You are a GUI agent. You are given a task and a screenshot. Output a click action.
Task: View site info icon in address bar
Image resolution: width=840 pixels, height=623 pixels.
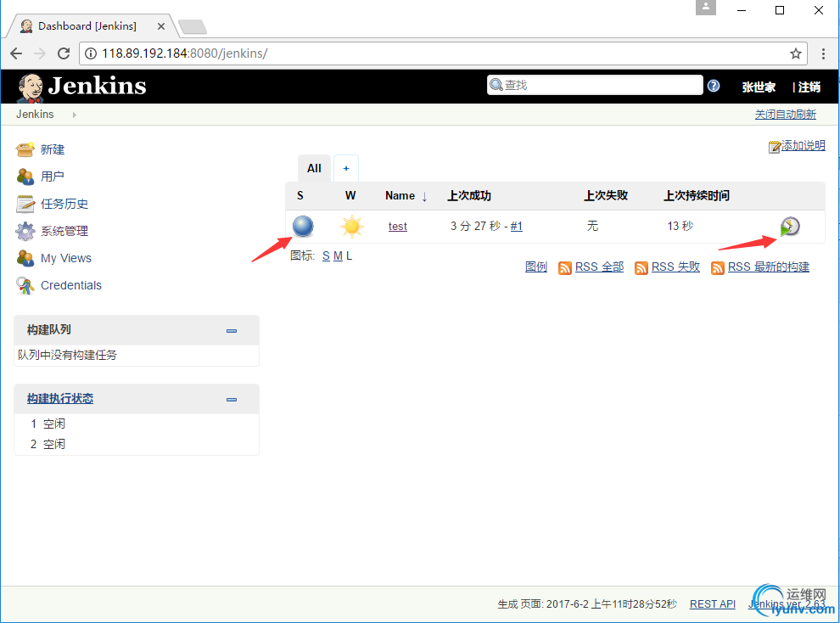click(x=91, y=53)
